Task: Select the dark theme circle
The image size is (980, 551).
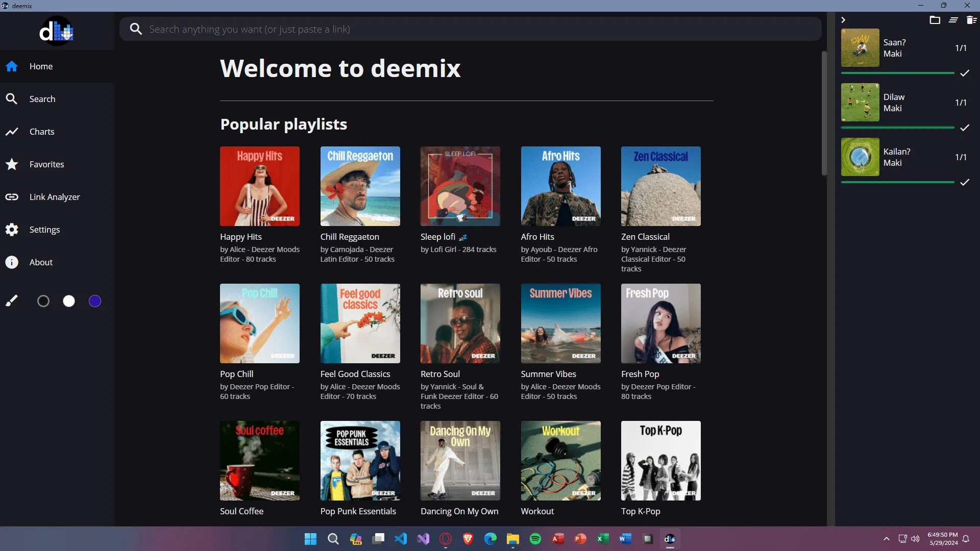Action: point(43,302)
